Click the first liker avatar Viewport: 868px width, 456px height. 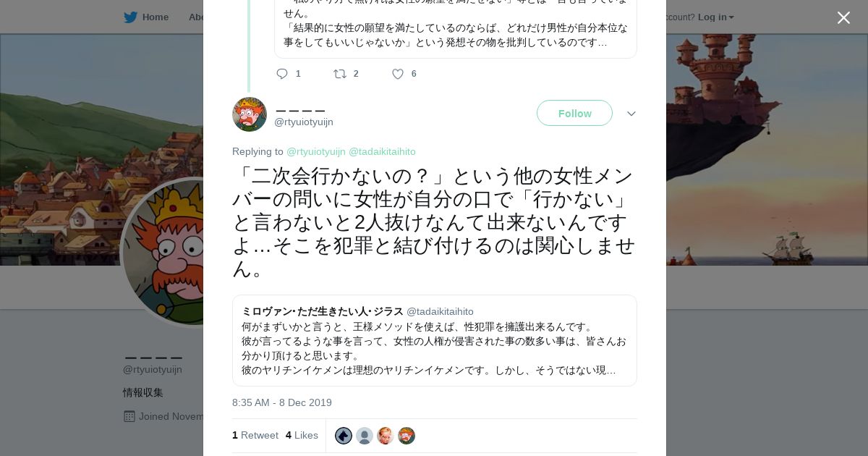point(344,436)
